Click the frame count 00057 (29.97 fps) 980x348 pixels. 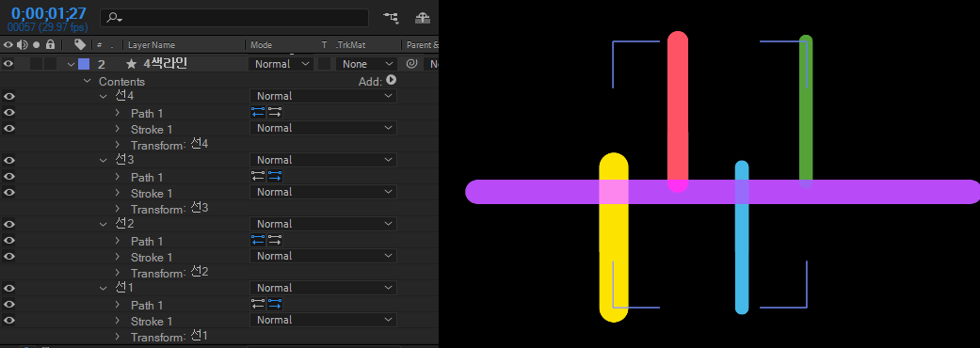[x=47, y=27]
